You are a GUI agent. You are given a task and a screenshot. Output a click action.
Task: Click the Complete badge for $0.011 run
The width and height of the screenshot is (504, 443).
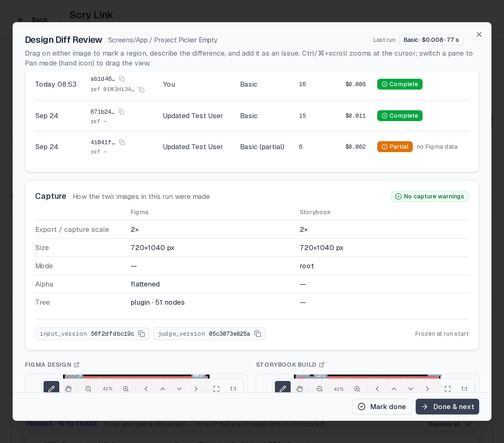click(400, 116)
